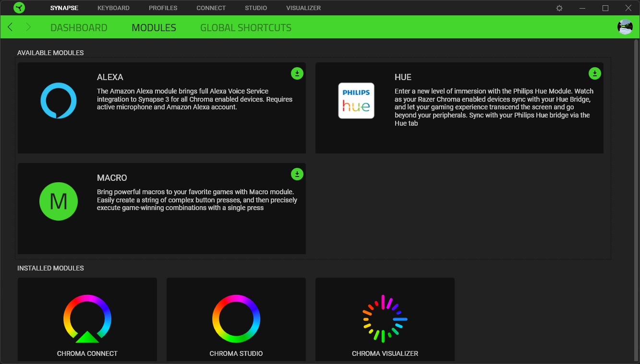Image resolution: width=640 pixels, height=364 pixels.
Task: Click the ALEXA module title
Action: click(110, 77)
